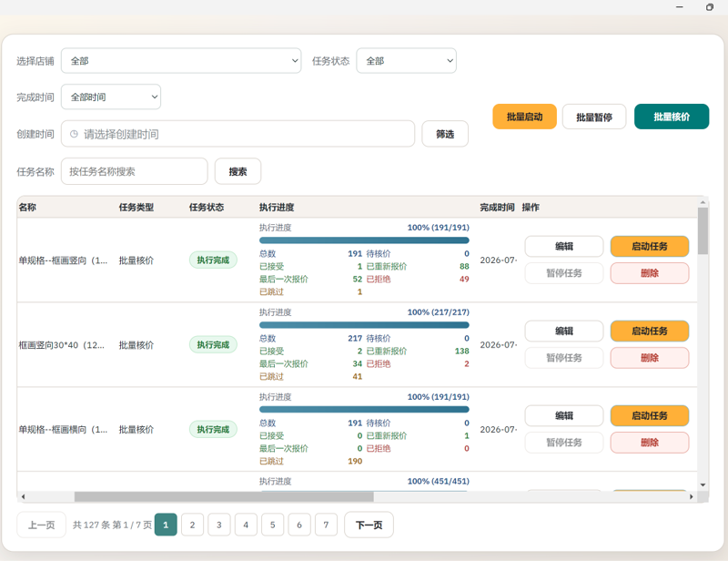Viewport: 728px width, 561px height.
Task: Click the table's vertical scrollbar thumb
Action: point(703,230)
